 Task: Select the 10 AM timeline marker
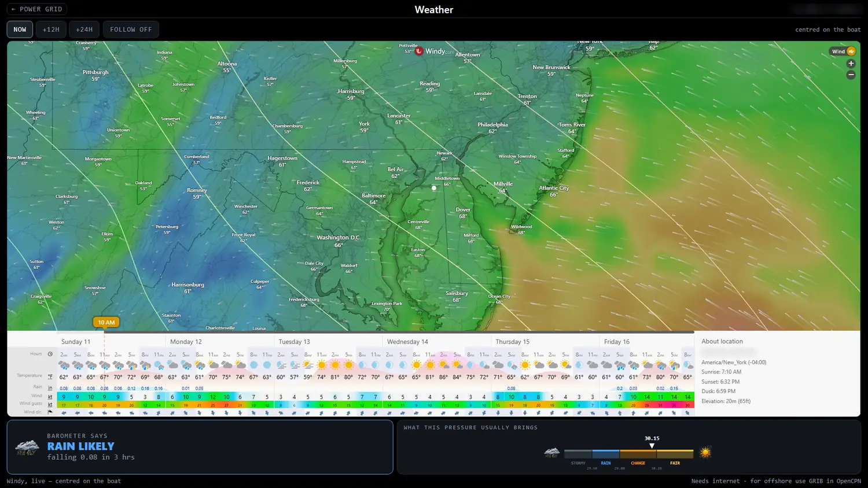point(106,323)
